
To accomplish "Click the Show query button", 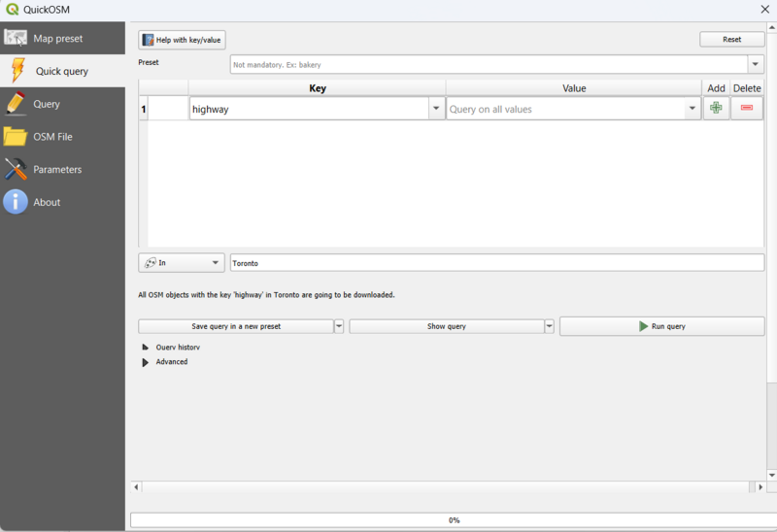I will (x=446, y=326).
